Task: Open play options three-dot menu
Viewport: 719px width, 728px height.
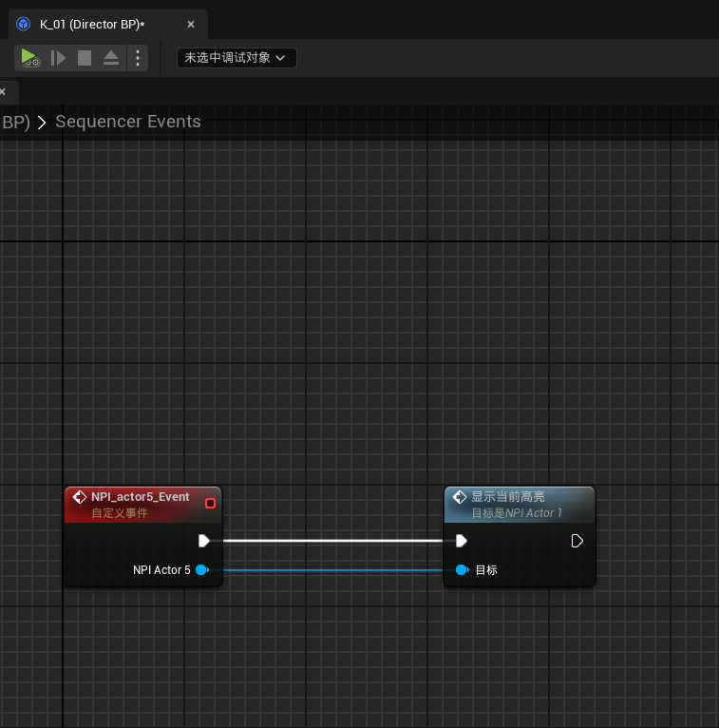Action: tap(138, 58)
